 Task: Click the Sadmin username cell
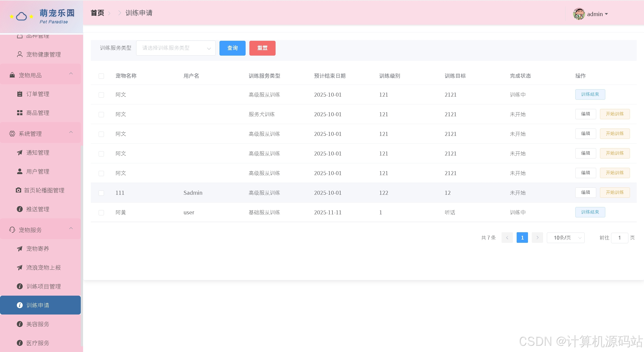(x=193, y=193)
